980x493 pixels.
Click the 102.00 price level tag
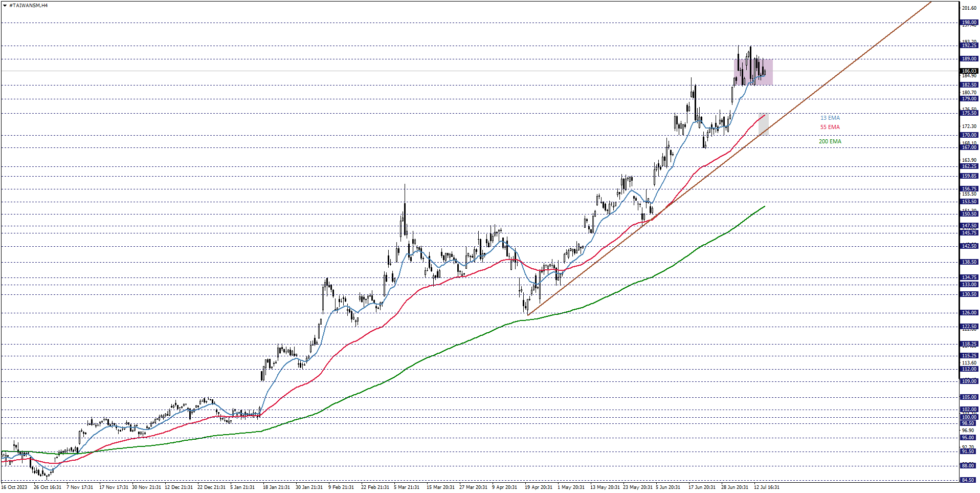pyautogui.click(x=969, y=410)
